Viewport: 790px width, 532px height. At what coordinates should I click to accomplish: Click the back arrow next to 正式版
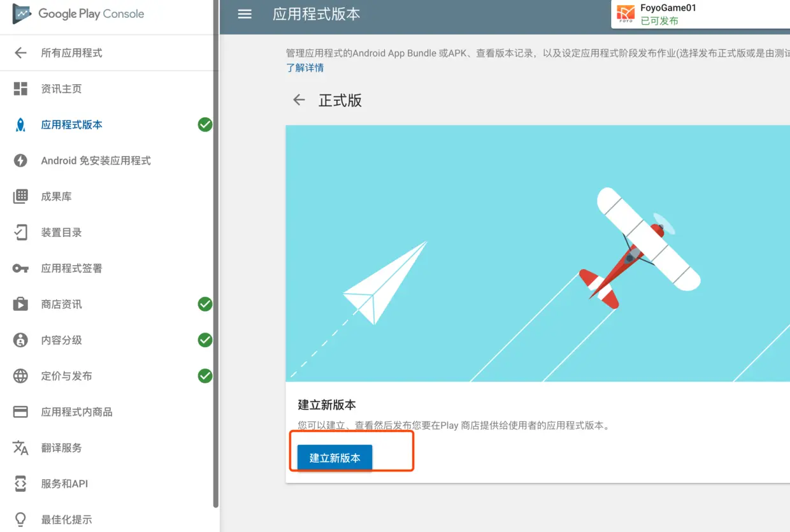coord(299,99)
